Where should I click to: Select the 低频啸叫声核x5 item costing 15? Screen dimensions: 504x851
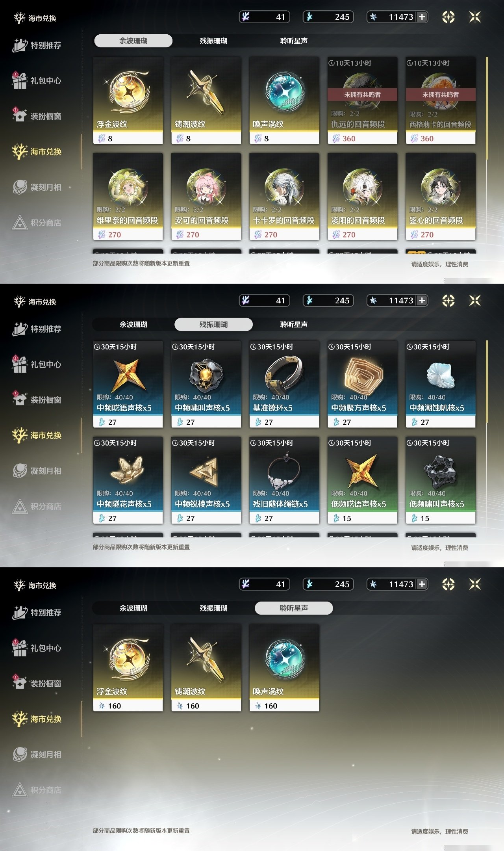[441, 480]
